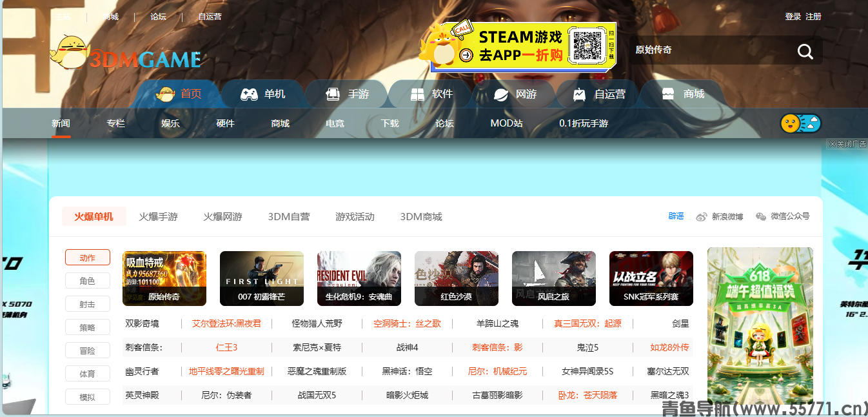Select the 动作 genre filter

pos(88,258)
